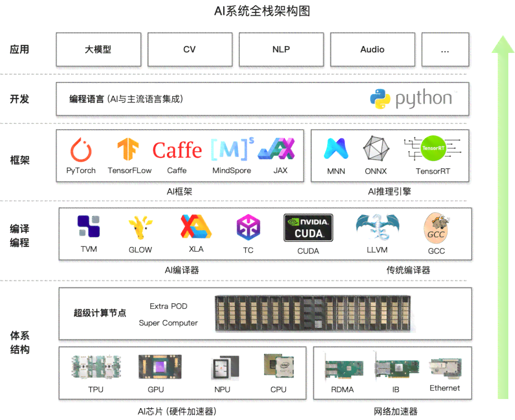Screen dimensions: 515x420
Task: Select the '...' application box
Action: point(445,50)
